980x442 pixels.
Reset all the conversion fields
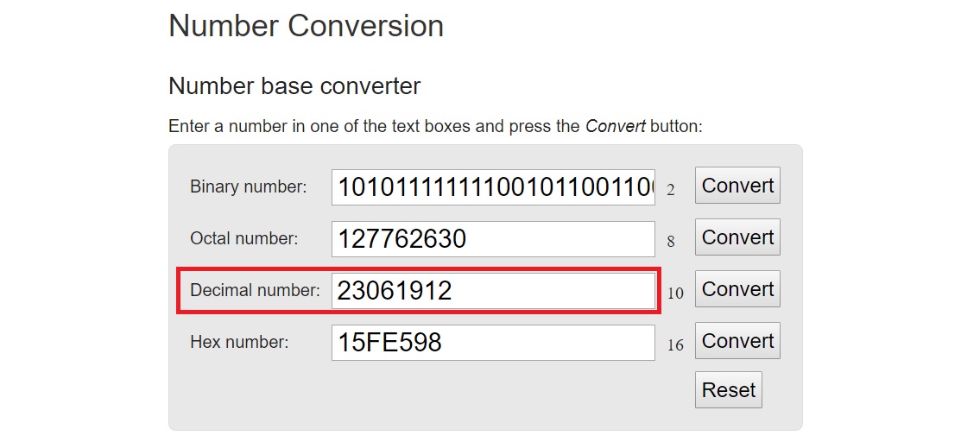tap(729, 390)
